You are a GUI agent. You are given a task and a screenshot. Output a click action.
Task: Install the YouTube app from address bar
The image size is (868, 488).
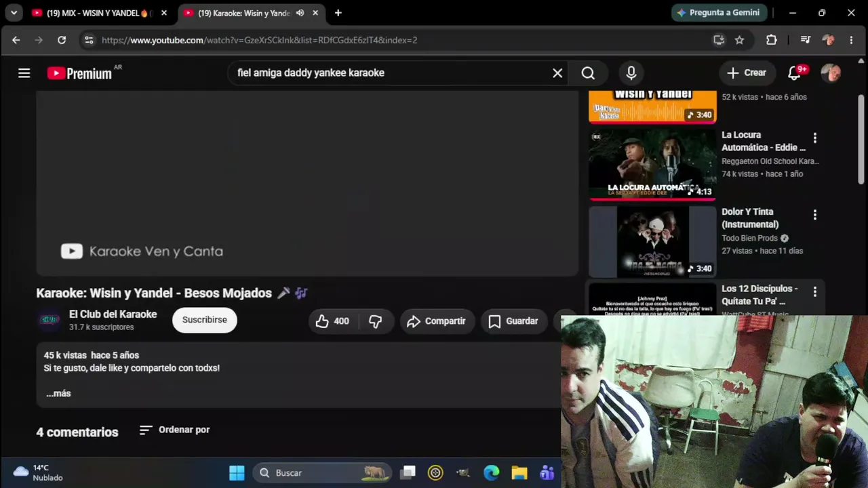click(719, 40)
